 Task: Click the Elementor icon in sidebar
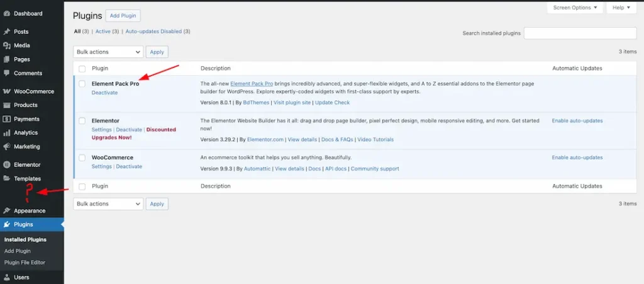point(7,165)
